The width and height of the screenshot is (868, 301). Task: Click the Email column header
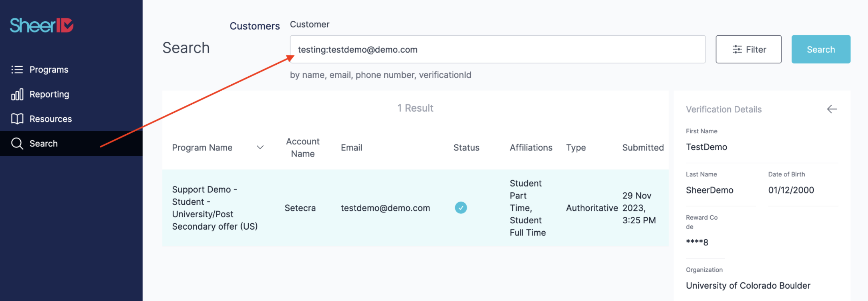click(x=351, y=147)
